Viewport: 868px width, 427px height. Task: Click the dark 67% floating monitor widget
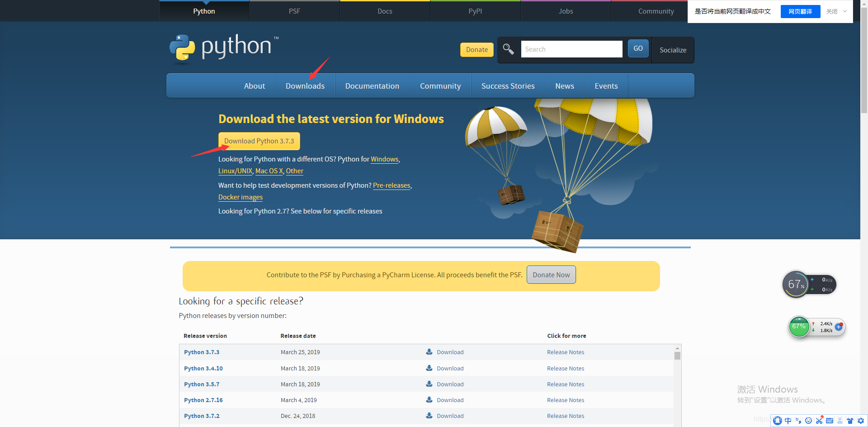click(809, 285)
